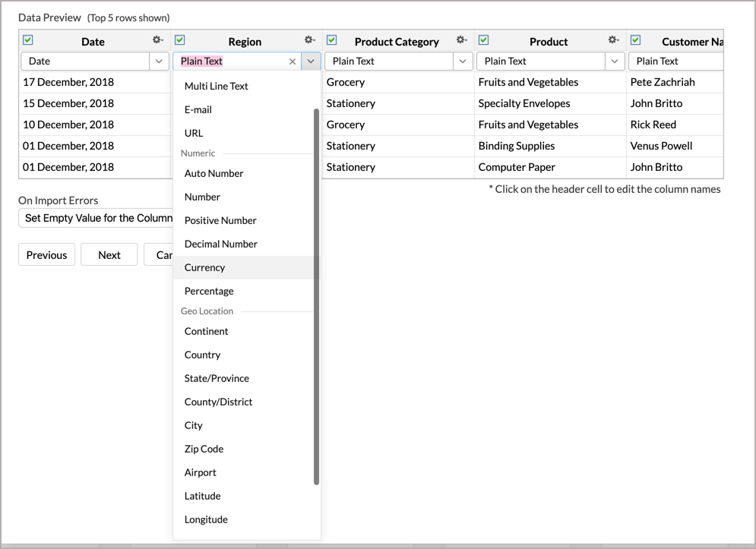
Task: Uncheck the Product column checkbox
Action: click(x=483, y=40)
